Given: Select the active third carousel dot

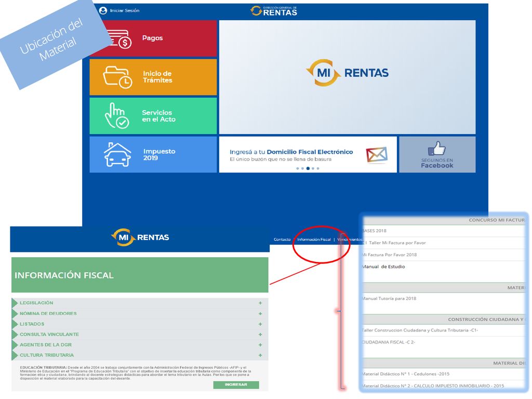Looking at the screenshot, I should tap(308, 168).
